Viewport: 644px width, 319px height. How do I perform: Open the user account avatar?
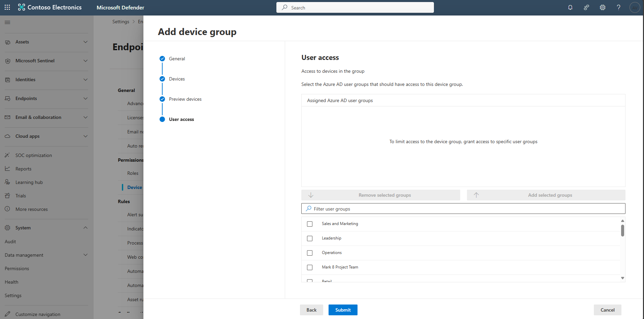pos(635,7)
